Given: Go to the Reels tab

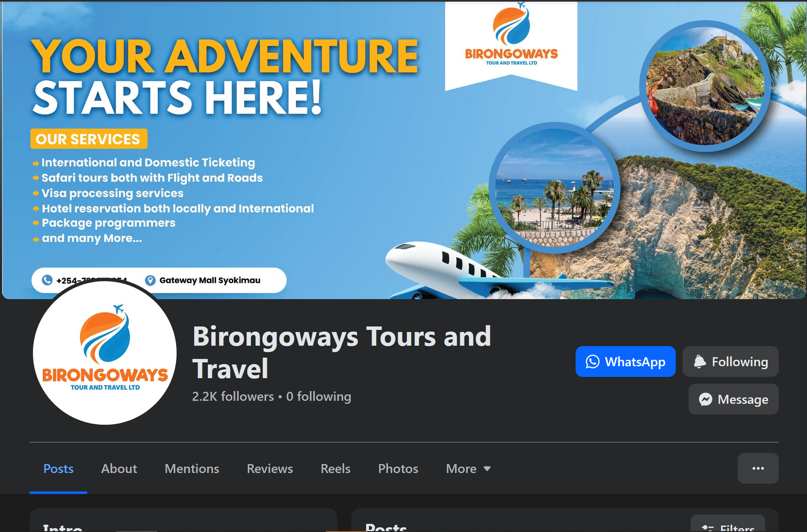Looking at the screenshot, I should coord(336,469).
